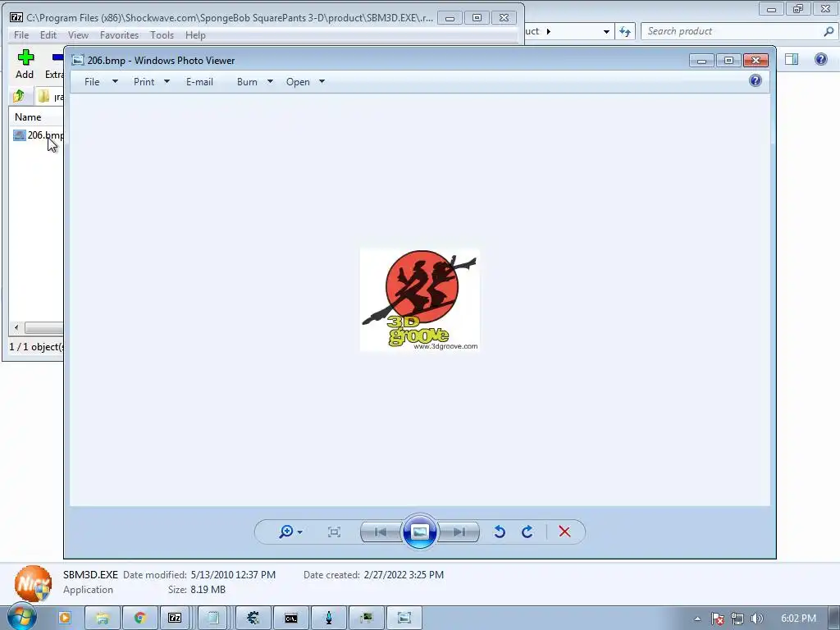
Task: Click the Show desktop strip
Action: (x=834, y=618)
